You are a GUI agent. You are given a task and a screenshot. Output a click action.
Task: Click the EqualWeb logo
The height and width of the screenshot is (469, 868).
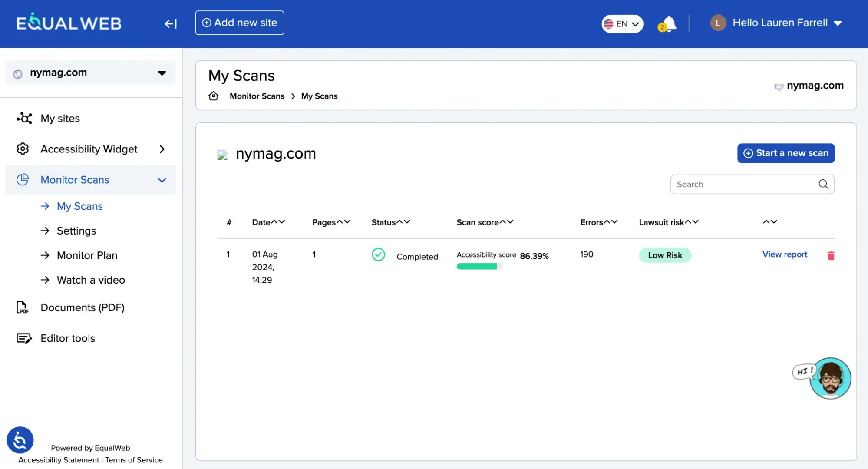pos(69,22)
